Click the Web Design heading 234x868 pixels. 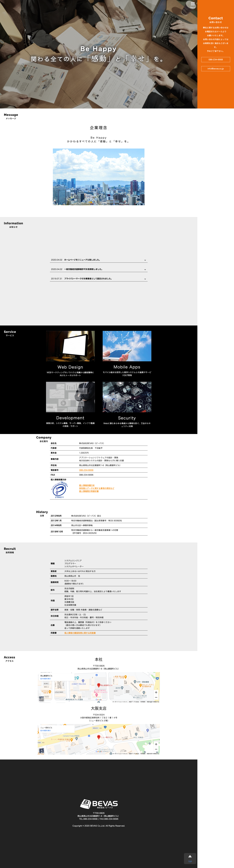coord(70,367)
